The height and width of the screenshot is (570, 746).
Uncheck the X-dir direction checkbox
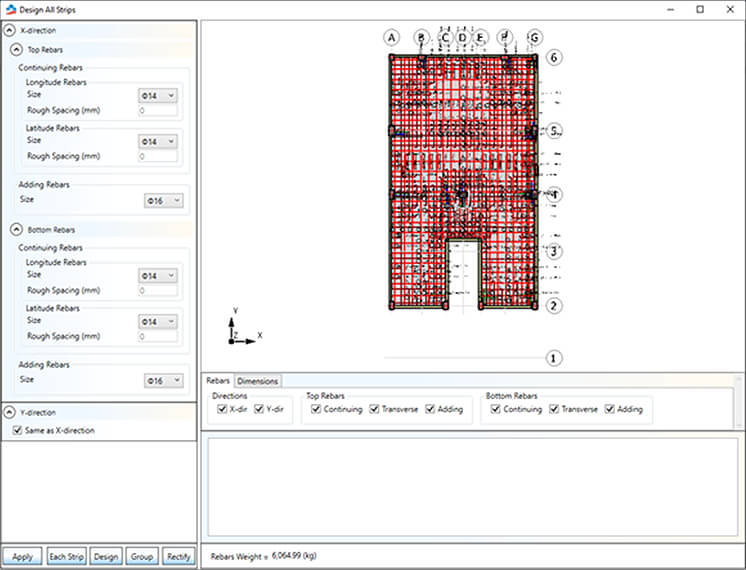222,409
